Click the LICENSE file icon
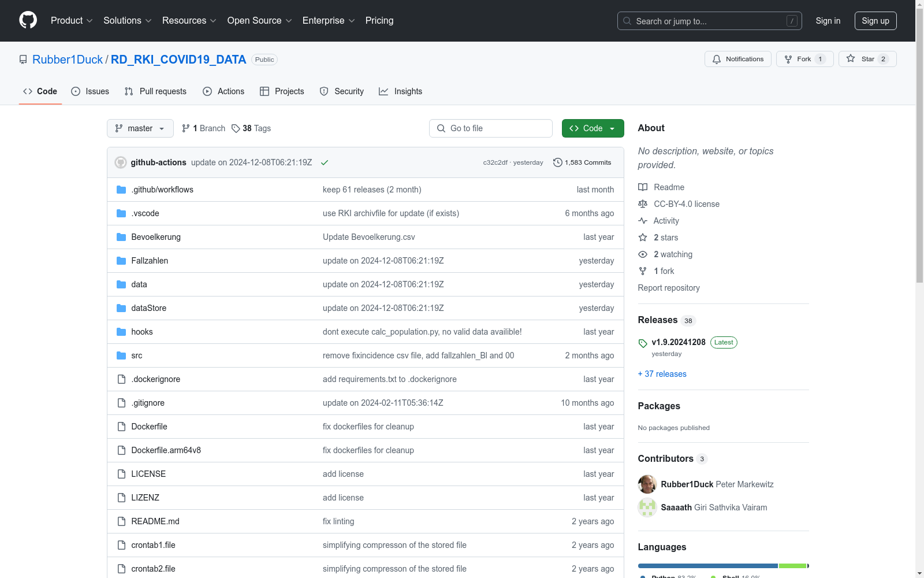924x578 pixels. [121, 474]
